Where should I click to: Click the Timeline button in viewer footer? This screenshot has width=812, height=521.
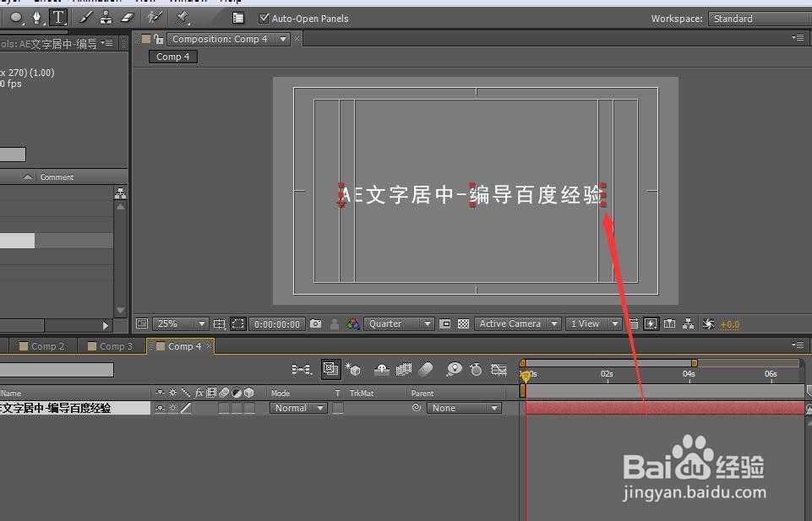point(669,324)
